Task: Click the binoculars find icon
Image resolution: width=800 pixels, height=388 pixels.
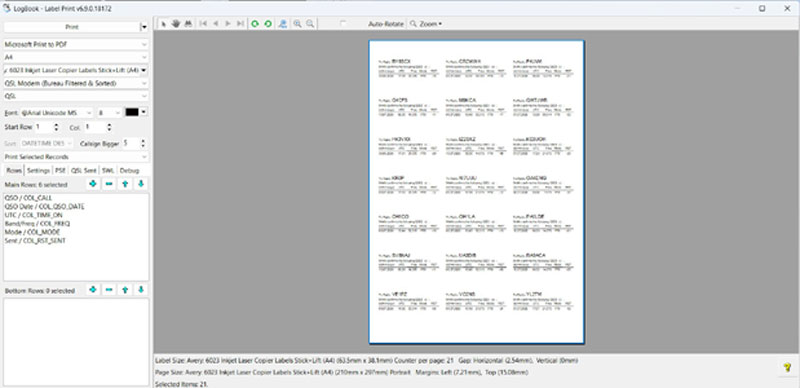Action: pyautogui.click(x=188, y=24)
